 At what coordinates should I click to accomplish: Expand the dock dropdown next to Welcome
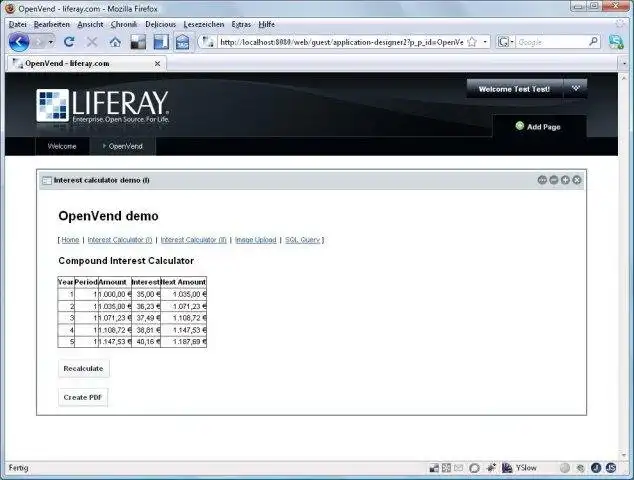(575, 89)
